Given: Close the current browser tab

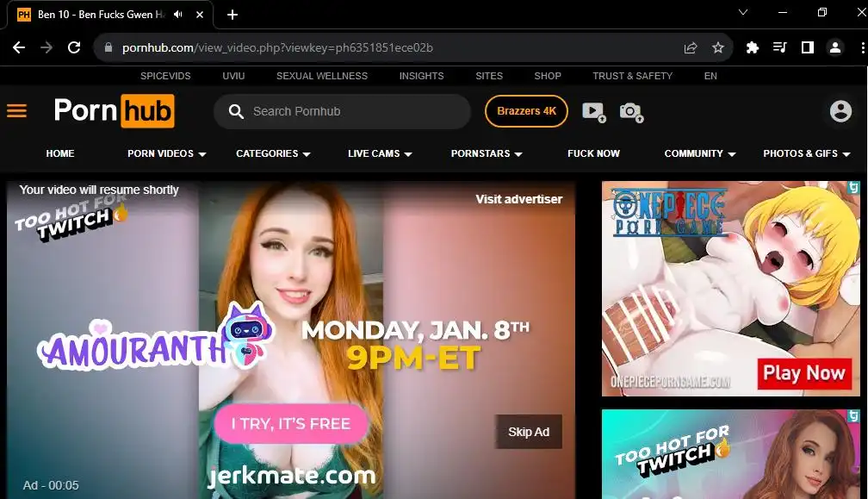Looking at the screenshot, I should point(200,15).
